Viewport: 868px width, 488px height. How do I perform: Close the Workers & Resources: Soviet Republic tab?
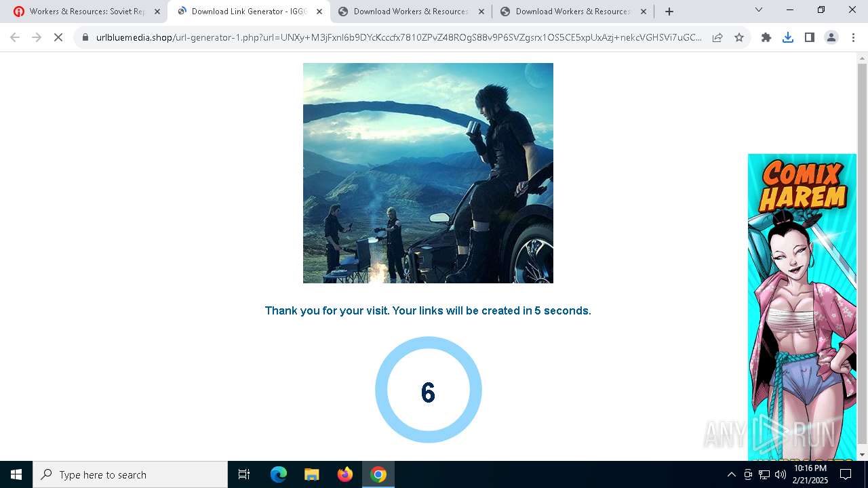[x=157, y=12]
